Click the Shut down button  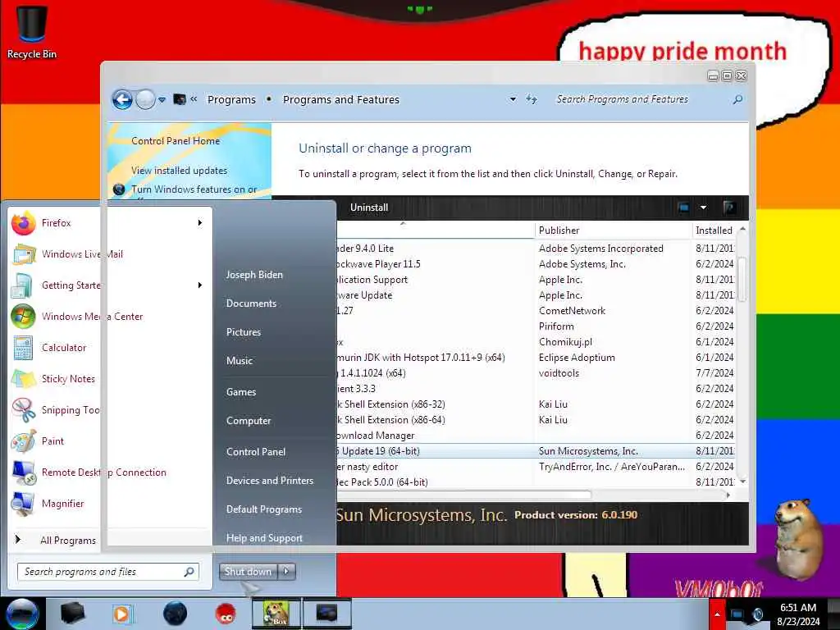(249, 572)
